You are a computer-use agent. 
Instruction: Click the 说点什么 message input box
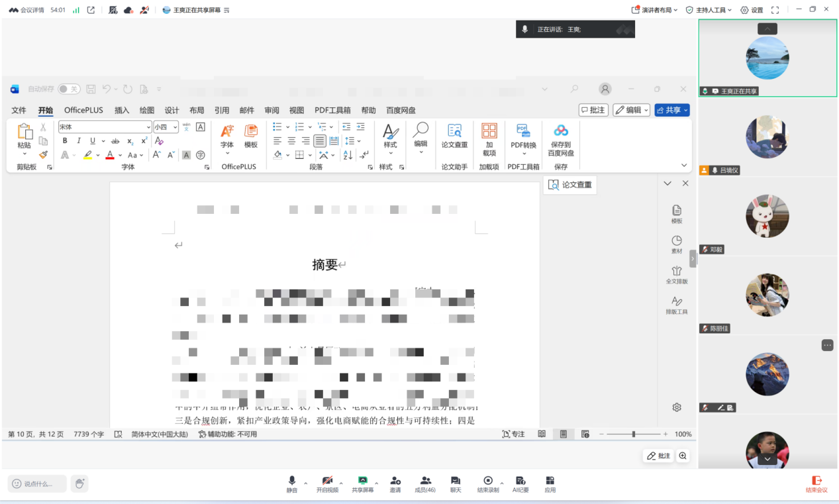click(x=38, y=483)
